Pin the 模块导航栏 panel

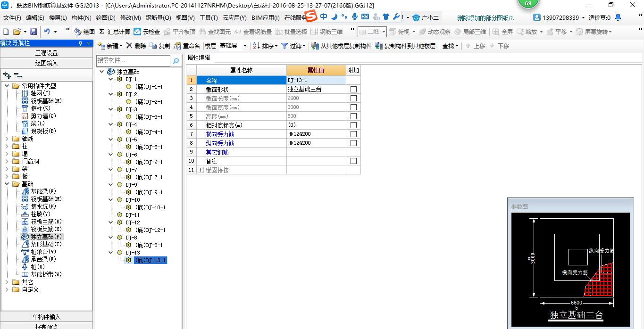pyautogui.click(x=81, y=43)
